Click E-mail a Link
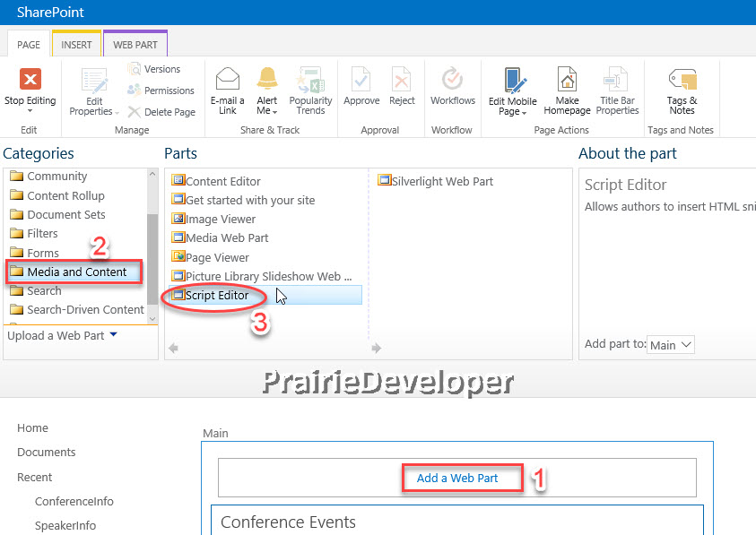 228,91
